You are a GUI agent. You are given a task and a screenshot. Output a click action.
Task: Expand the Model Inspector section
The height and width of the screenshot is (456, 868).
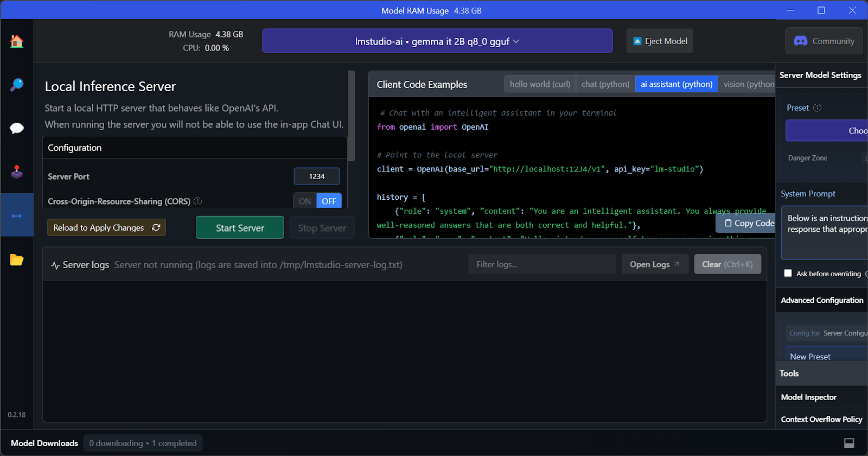click(x=822, y=397)
